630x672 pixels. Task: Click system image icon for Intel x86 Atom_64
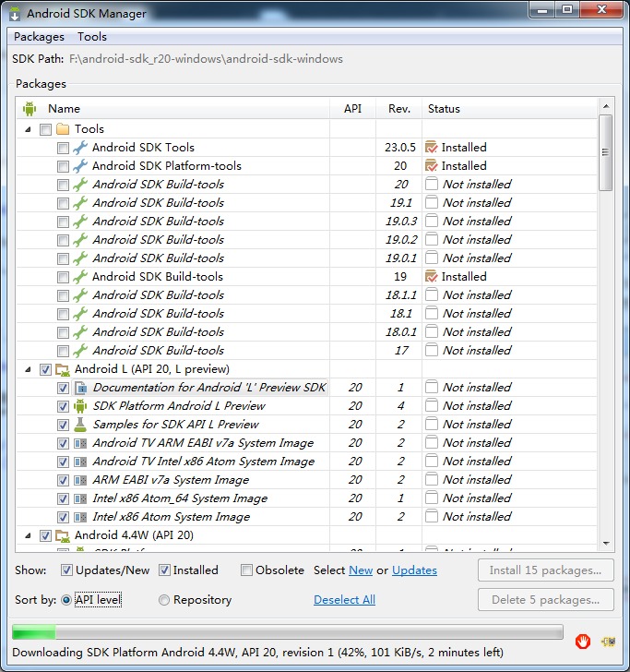pyautogui.click(x=80, y=498)
